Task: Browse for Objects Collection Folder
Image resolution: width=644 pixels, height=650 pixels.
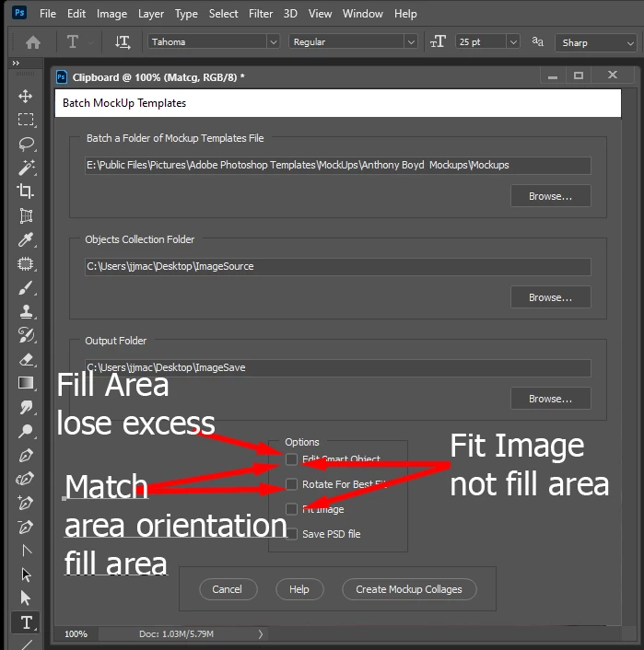Action: pos(551,296)
